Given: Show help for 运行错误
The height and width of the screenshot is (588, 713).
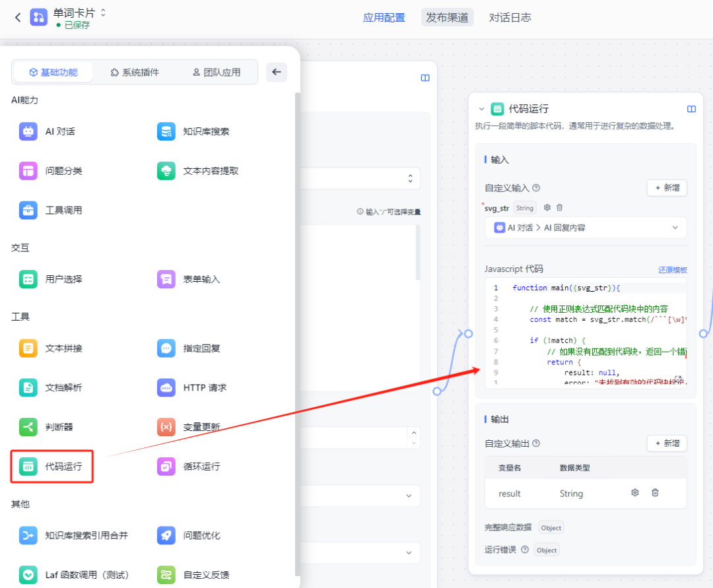Looking at the screenshot, I should click(525, 549).
